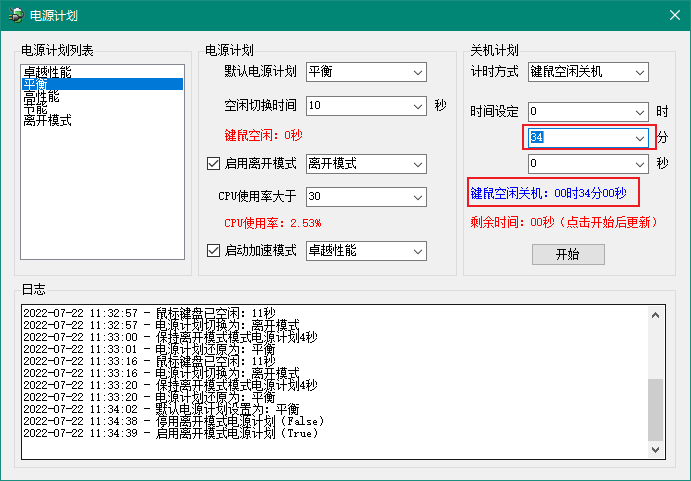Click the 键鼠空闲关机: 00时34分00秒 text

coord(548,193)
